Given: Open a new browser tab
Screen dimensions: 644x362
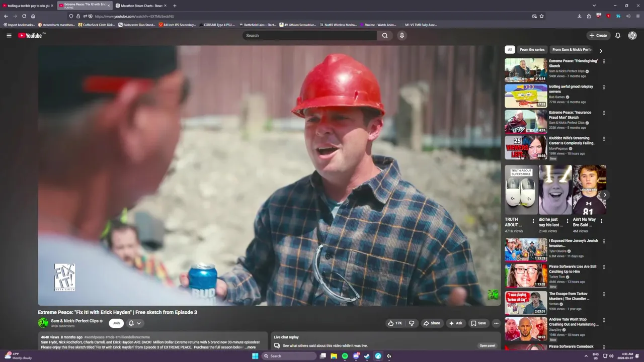Looking at the screenshot, I should [175, 6].
